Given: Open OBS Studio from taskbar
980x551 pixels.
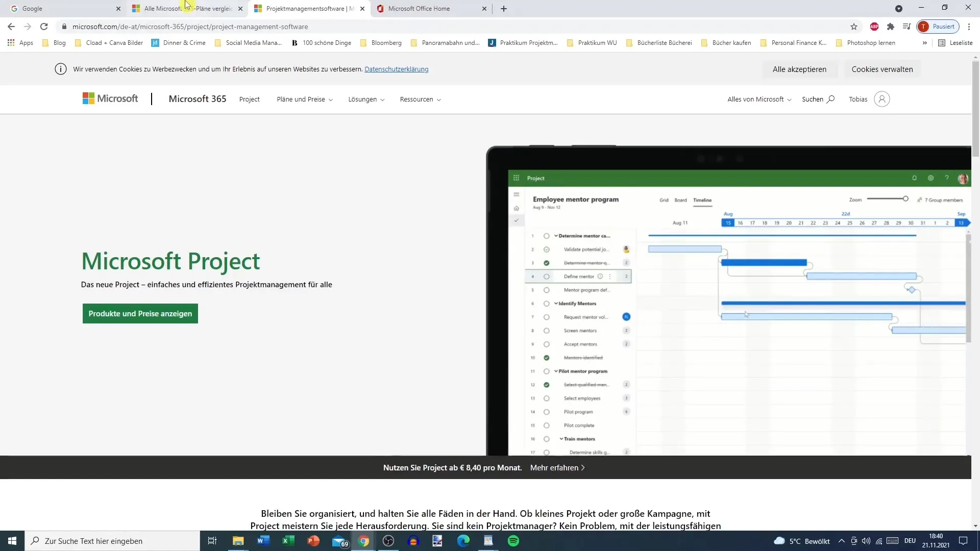Looking at the screenshot, I should click(x=388, y=541).
